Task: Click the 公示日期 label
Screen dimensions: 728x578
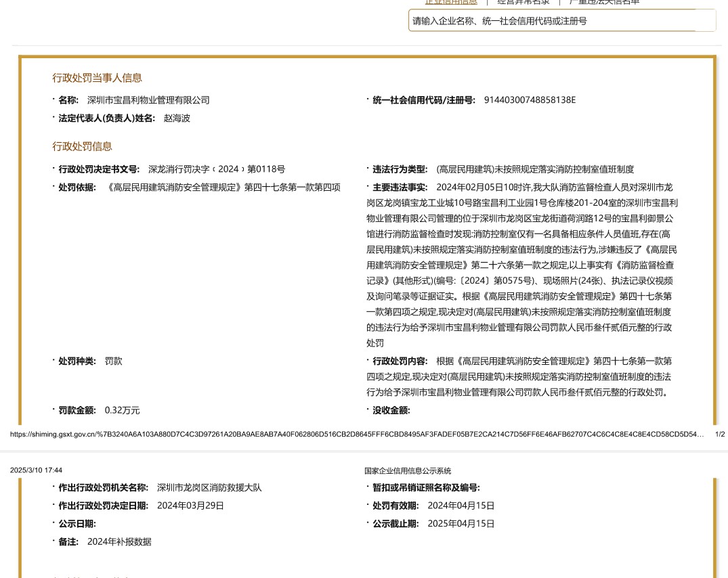Action: [x=77, y=524]
